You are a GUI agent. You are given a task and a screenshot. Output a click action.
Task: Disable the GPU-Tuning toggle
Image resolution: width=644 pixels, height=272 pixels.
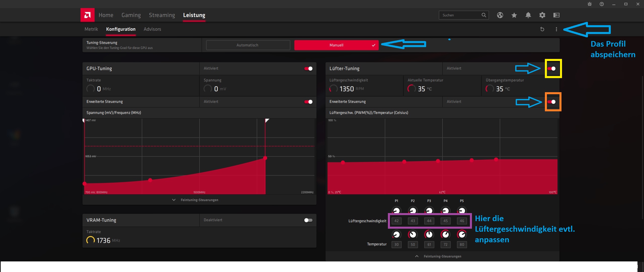point(308,69)
